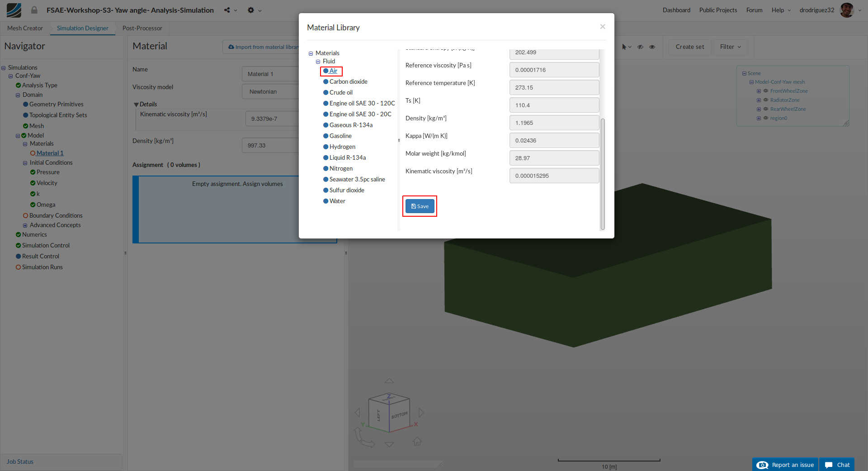Click the Molar weight field
This screenshot has height=471, width=868.
(554, 158)
